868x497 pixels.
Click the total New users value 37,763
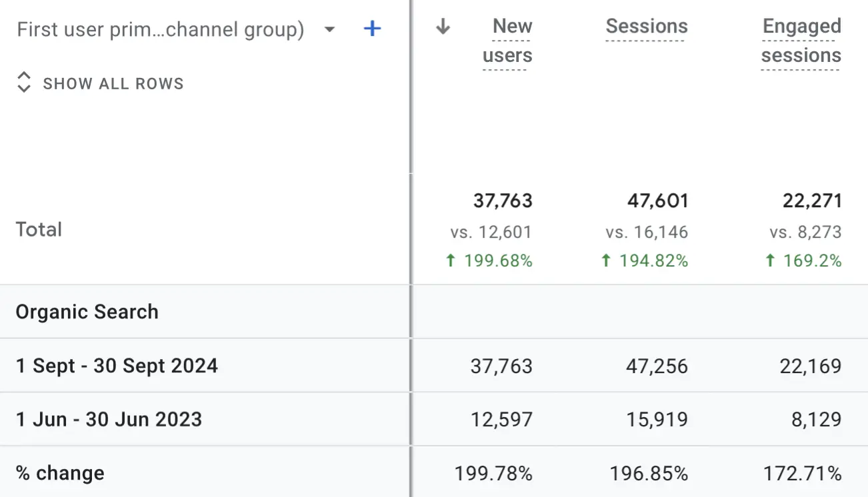tap(503, 201)
